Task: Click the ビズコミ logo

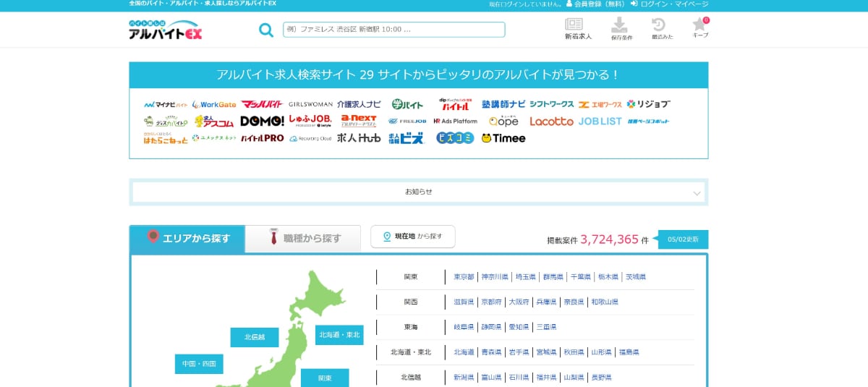Action: [x=456, y=138]
